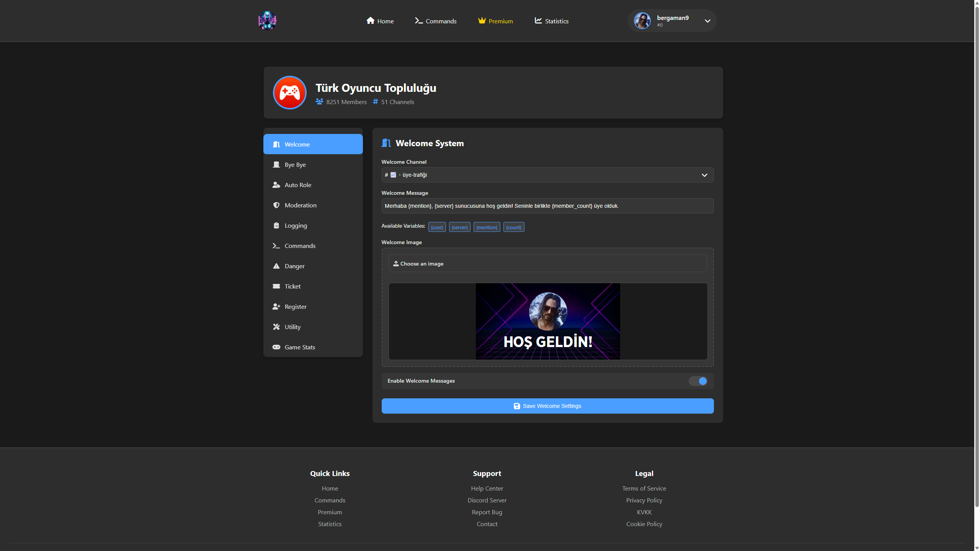Click the HOŞ GELDİN welcome image preview
The image size is (980, 551).
click(x=548, y=321)
